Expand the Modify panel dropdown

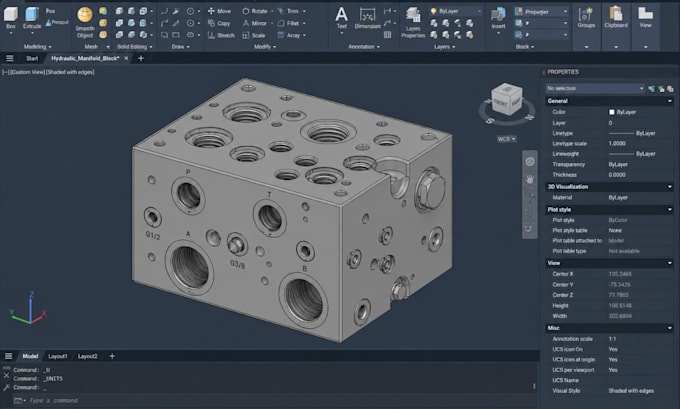pyautogui.click(x=265, y=46)
